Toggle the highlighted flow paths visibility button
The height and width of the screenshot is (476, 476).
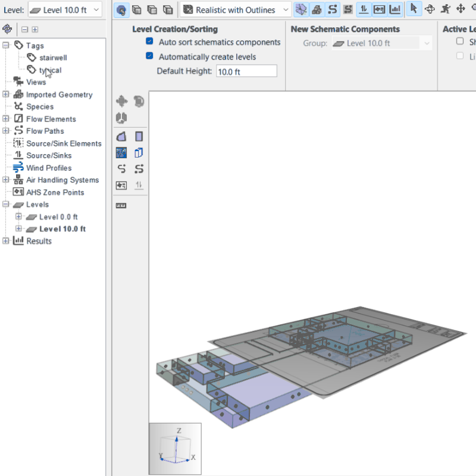pyautogui.click(x=333, y=10)
